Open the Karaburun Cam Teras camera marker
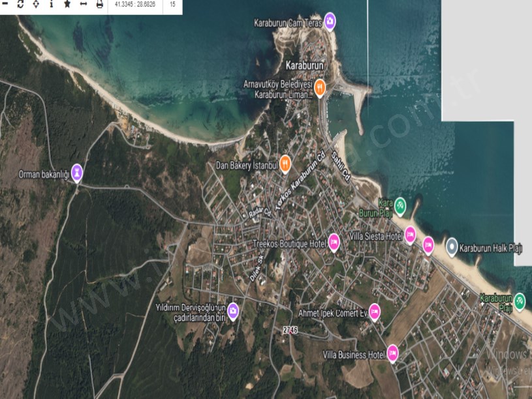 (x=330, y=20)
